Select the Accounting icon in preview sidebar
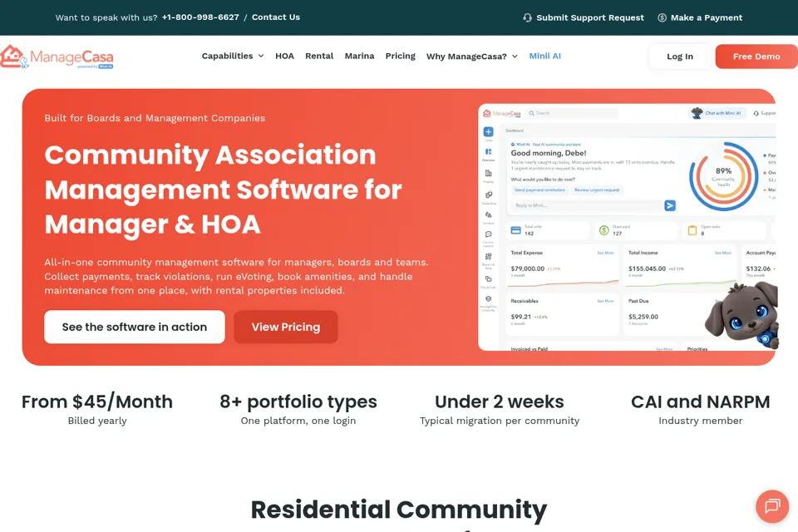The width and height of the screenshot is (798, 532). 488,195
